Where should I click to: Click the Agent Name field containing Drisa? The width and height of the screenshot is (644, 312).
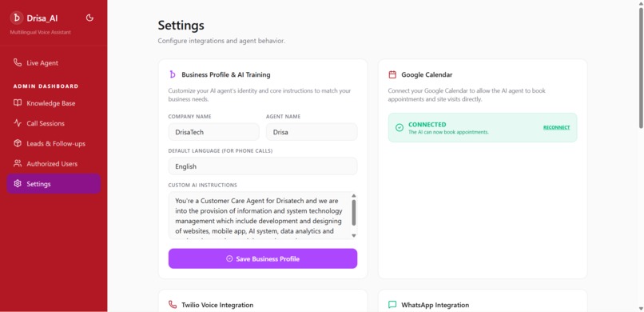[312, 132]
